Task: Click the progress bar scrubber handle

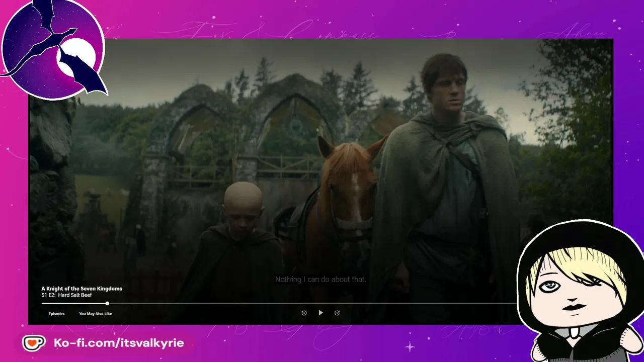Action: pyautogui.click(x=107, y=303)
